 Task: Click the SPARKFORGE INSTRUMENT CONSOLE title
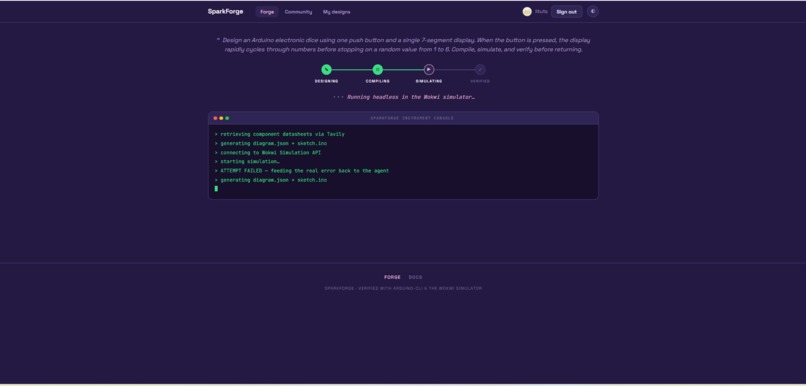point(412,118)
